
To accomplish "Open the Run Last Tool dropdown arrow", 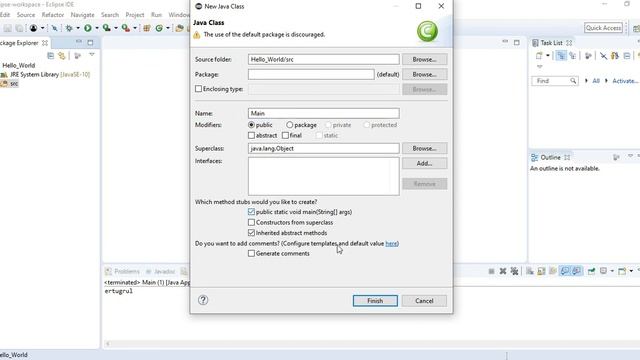I will 135,28.
